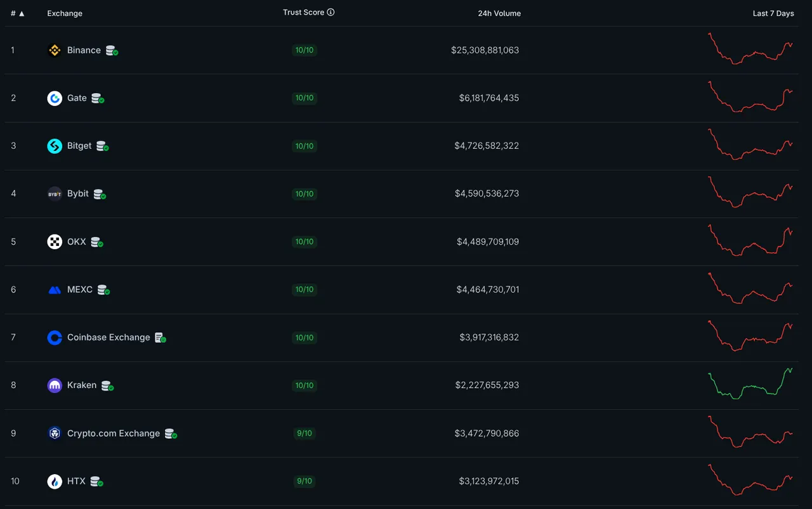Viewport: 812px width, 509px height.
Task: Click the reserves badge beside Bybit
Action: [100, 194]
